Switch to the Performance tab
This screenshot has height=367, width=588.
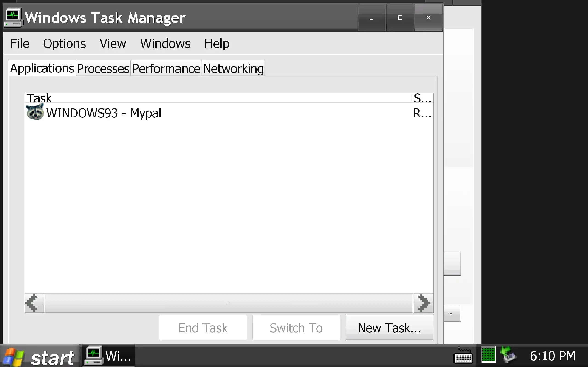click(166, 68)
